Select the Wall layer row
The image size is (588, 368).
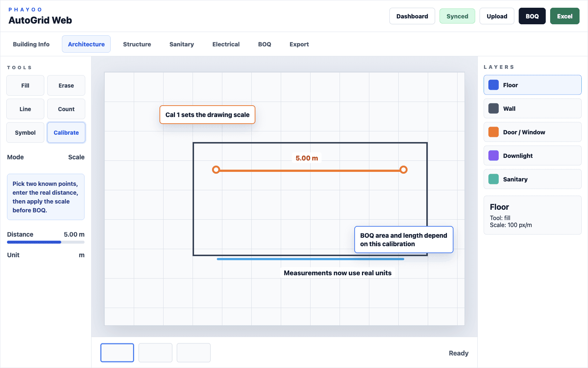coord(533,109)
